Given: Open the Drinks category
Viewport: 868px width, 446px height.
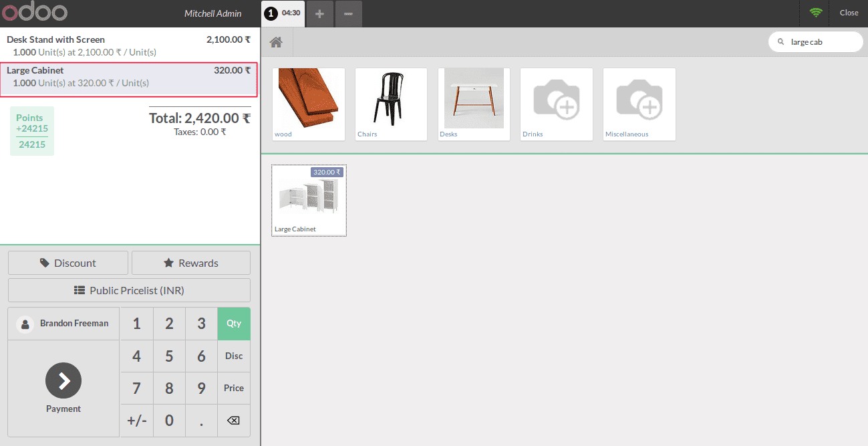Looking at the screenshot, I should tap(557, 104).
